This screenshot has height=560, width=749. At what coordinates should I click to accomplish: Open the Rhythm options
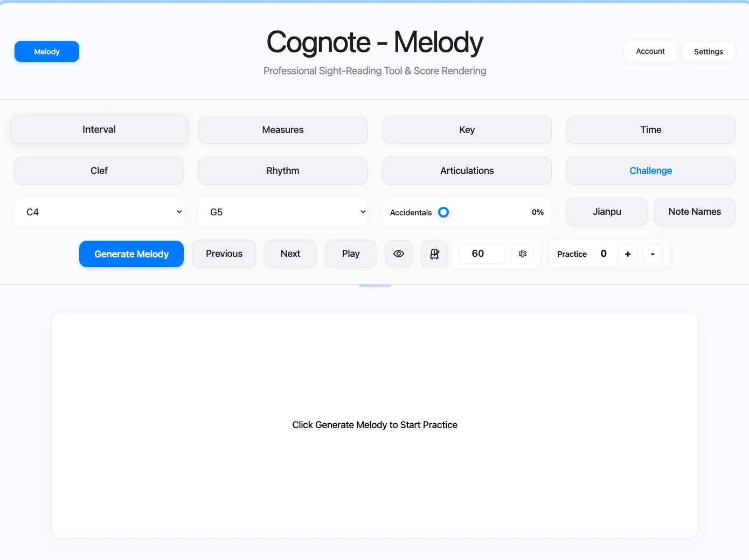pos(283,171)
